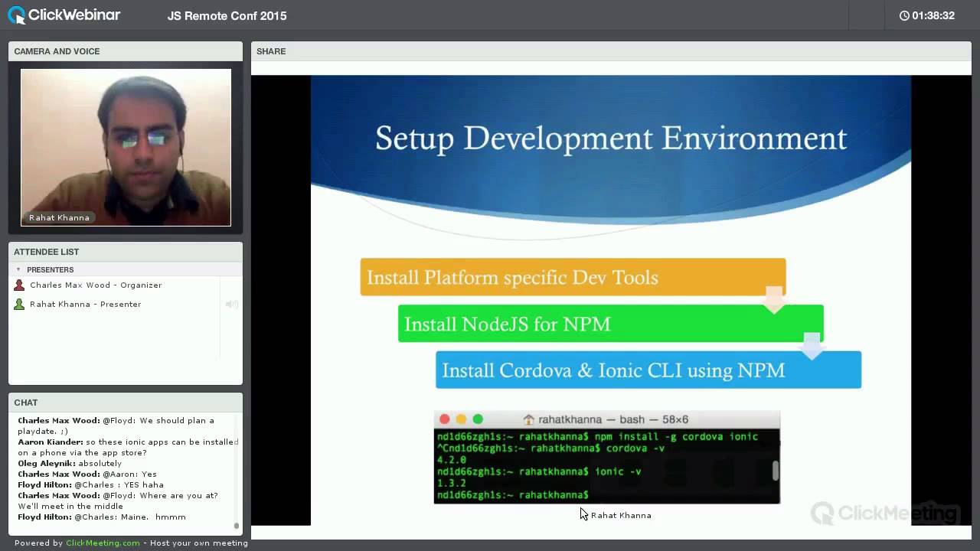The image size is (980, 551).
Task: Click the Chat panel header
Action: pos(126,403)
